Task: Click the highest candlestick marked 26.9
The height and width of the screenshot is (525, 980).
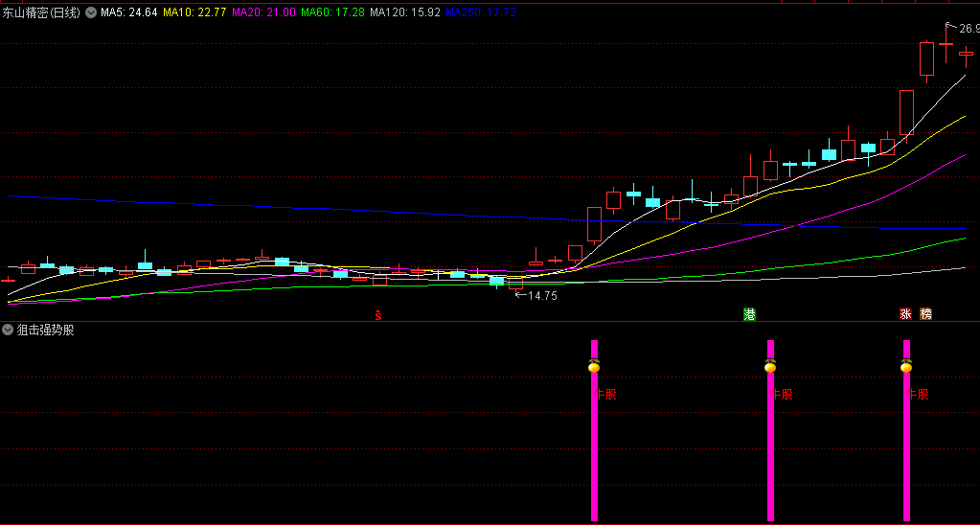Action: point(946,44)
